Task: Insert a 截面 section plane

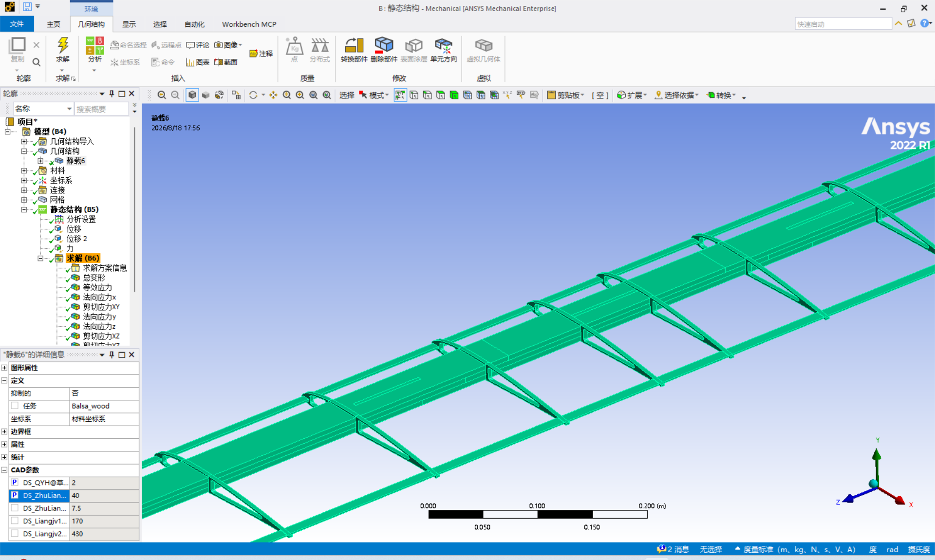Action: point(226,62)
